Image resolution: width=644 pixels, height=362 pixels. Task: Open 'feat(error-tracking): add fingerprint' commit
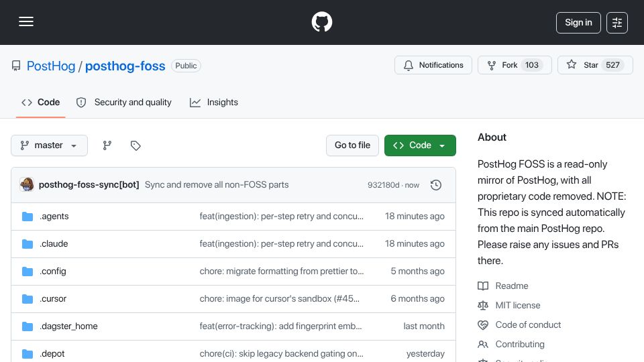pos(280,326)
